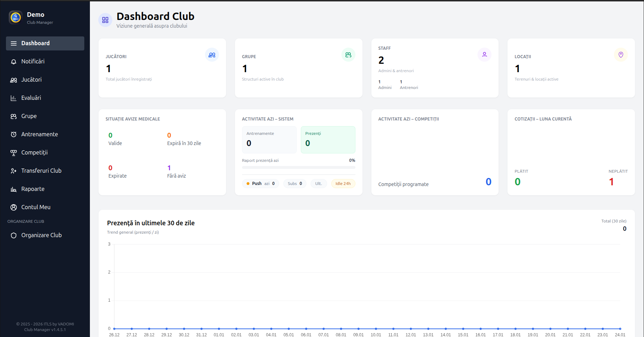Expand the Organizare Club section

(41, 235)
